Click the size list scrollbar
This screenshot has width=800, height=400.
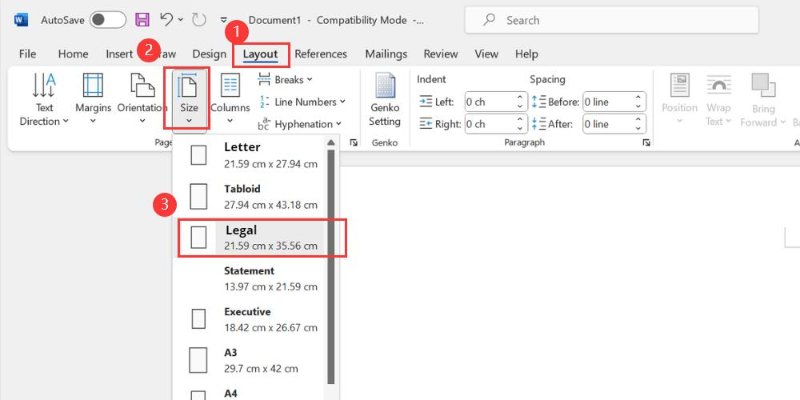pyautogui.click(x=331, y=270)
